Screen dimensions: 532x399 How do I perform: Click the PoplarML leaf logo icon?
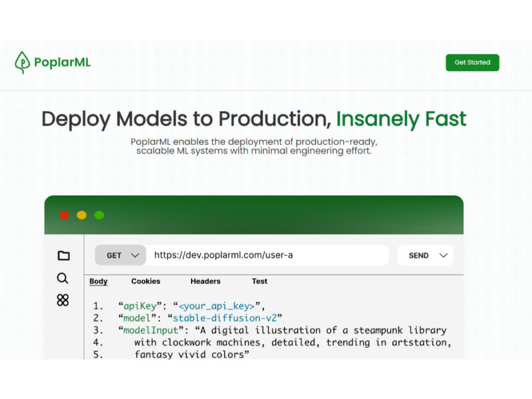[23, 63]
